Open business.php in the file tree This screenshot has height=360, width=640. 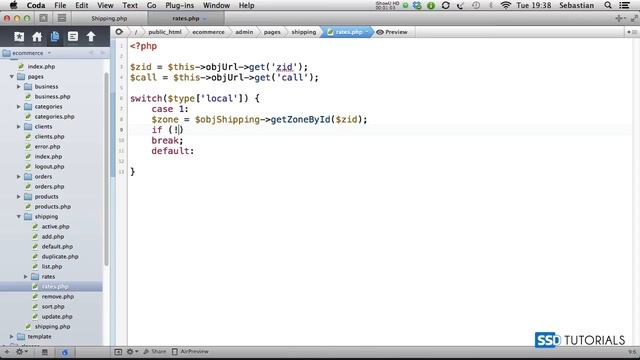click(x=52, y=96)
